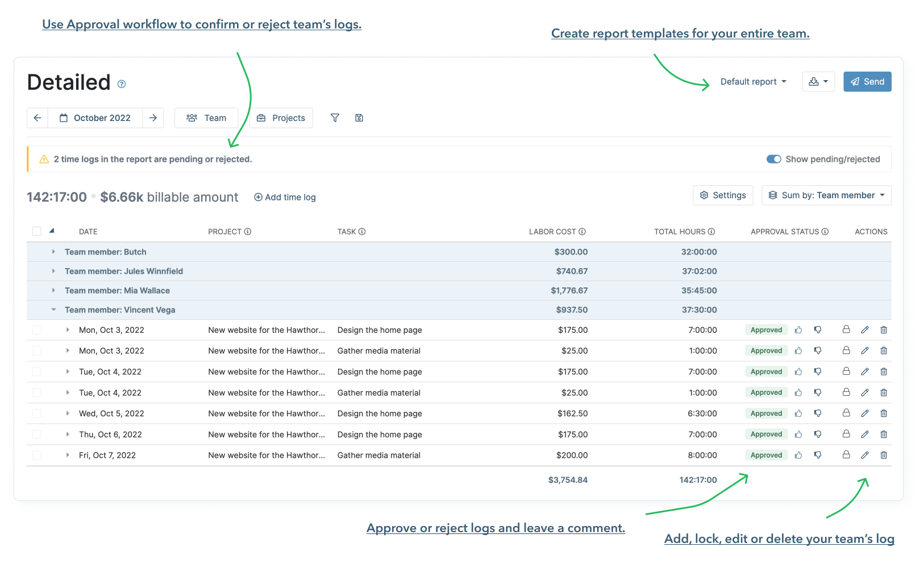Open the October 2022 date picker
This screenshot has height=568, width=924.
[x=95, y=118]
